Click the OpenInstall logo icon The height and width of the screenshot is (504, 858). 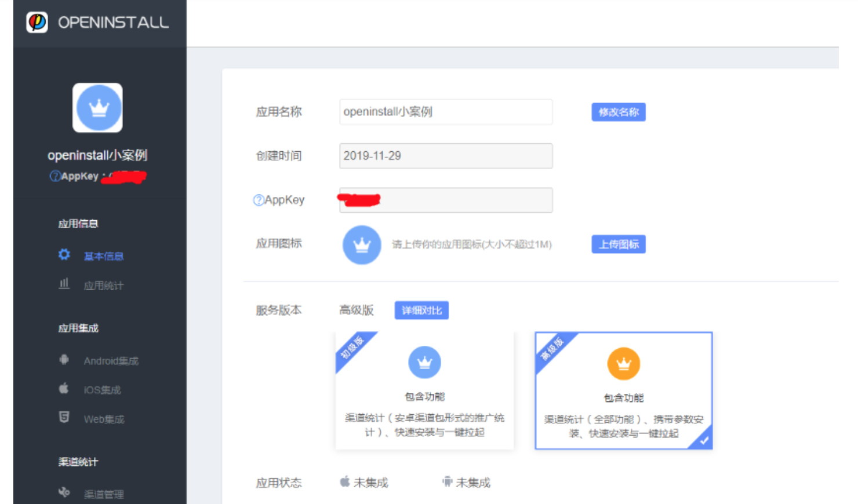click(37, 22)
